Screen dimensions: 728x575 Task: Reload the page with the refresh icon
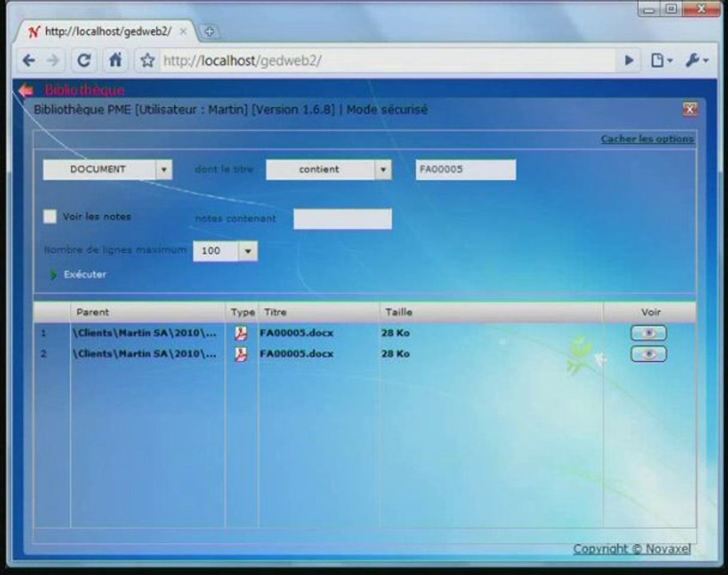point(84,61)
